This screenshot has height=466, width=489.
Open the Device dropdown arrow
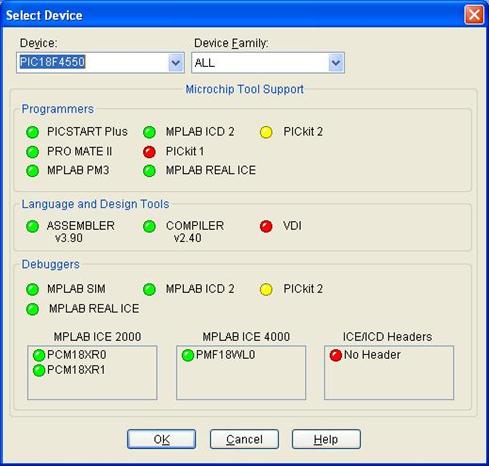tap(176, 63)
